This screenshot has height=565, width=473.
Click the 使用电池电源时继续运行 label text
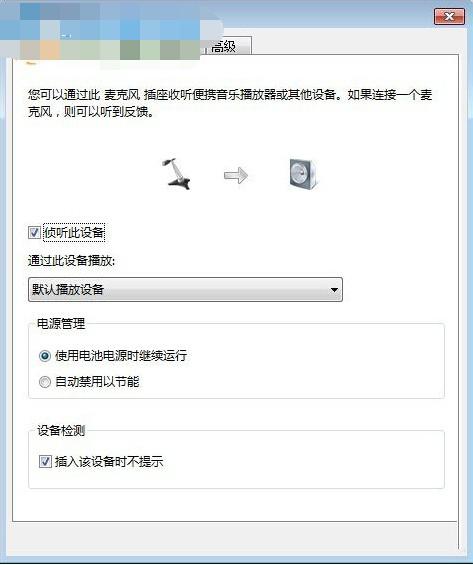121,356
